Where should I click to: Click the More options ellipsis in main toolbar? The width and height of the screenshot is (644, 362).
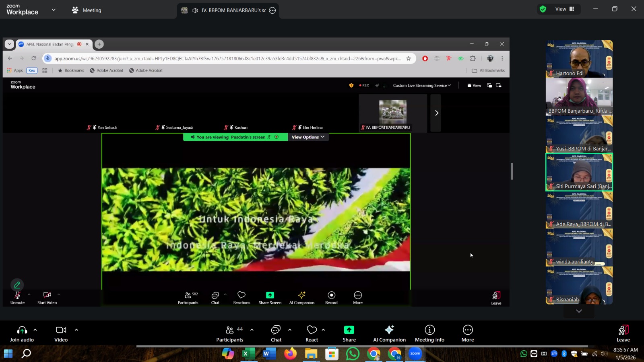[467, 333]
